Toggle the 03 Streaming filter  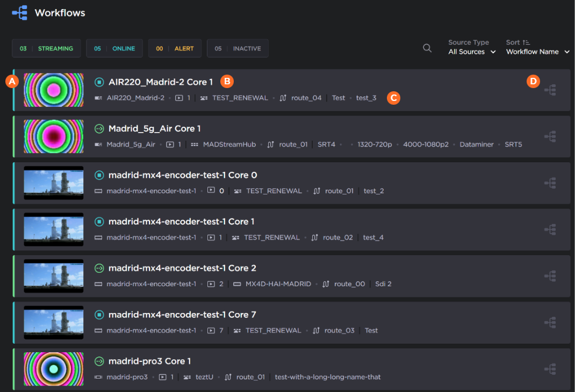point(46,48)
